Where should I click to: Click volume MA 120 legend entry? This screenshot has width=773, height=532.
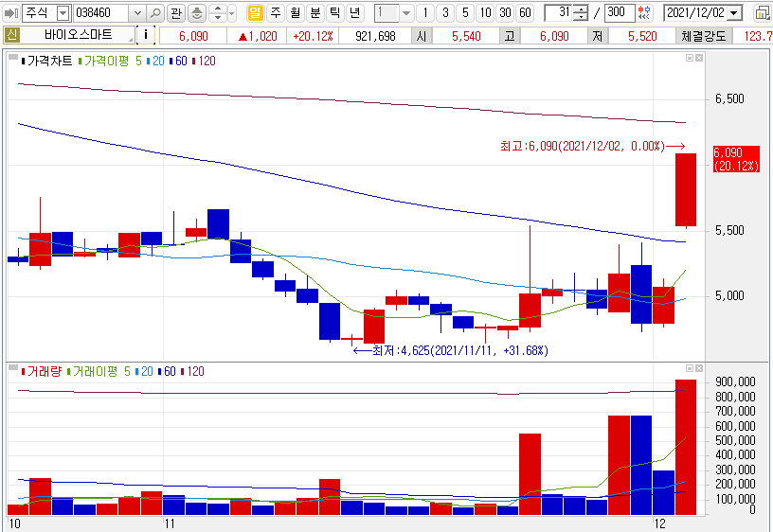(192, 371)
